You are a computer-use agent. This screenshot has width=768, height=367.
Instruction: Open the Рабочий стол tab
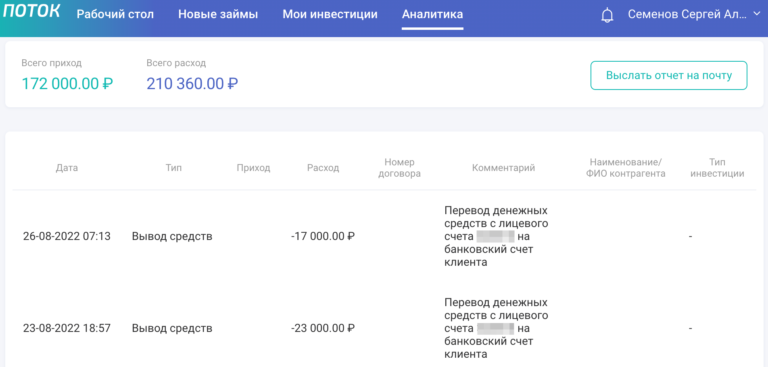115,15
